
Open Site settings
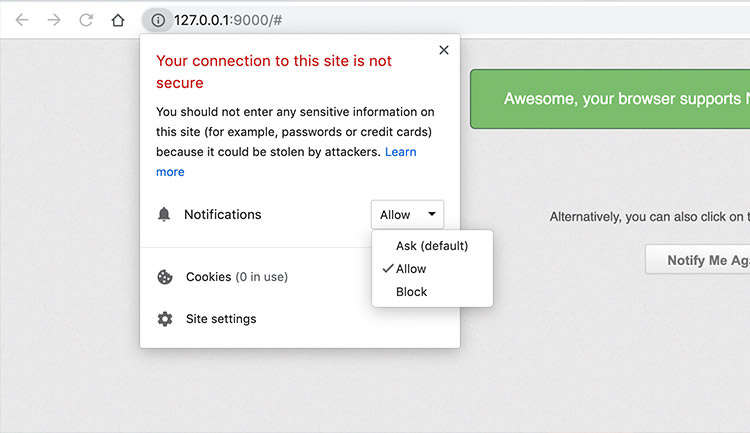coord(221,319)
